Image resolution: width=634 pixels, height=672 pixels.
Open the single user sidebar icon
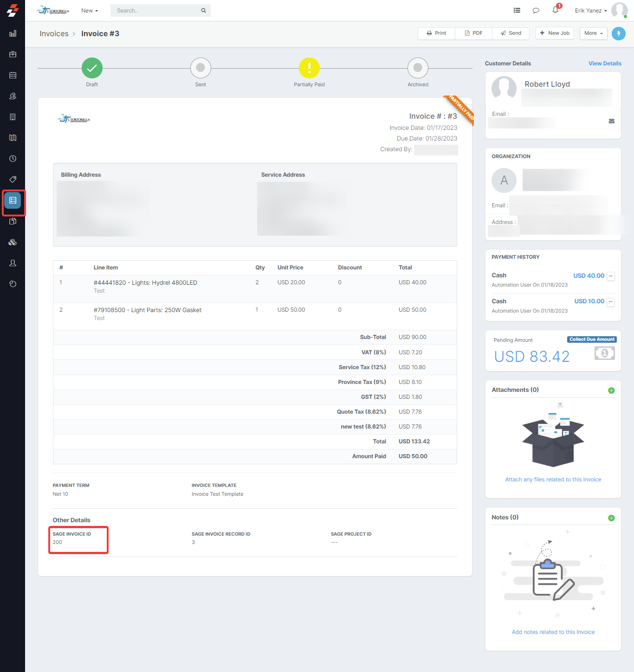13,263
